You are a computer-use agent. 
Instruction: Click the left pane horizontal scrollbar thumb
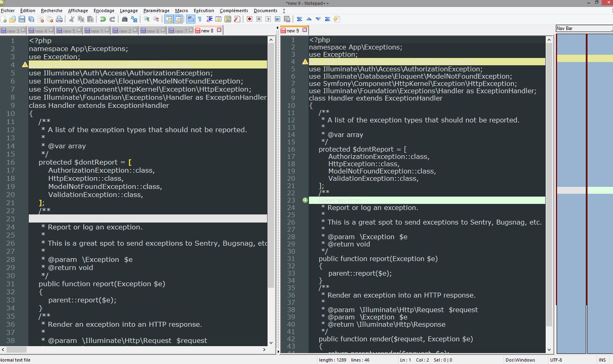pos(17,349)
